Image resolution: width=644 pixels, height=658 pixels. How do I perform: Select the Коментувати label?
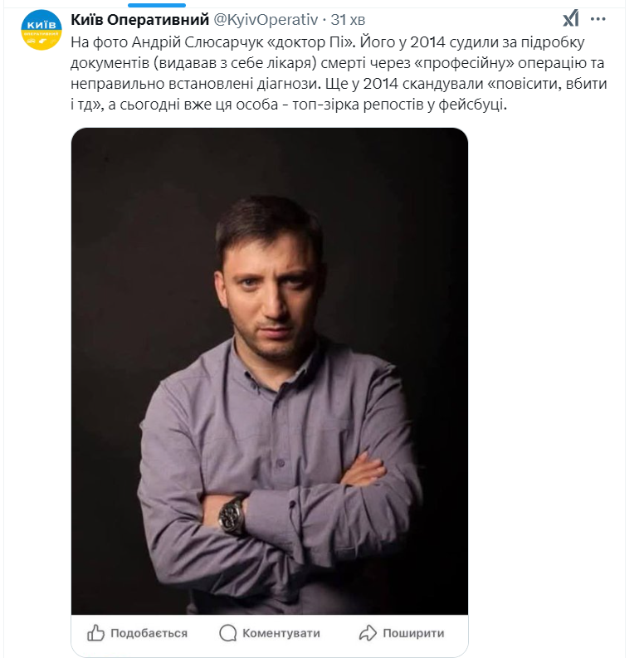click(x=281, y=633)
